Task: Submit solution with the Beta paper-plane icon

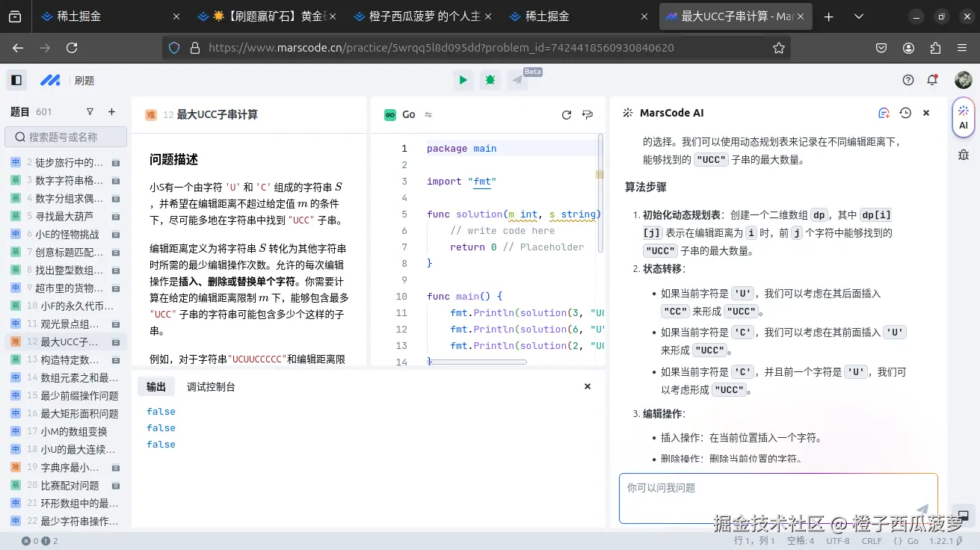Action: 517,80
